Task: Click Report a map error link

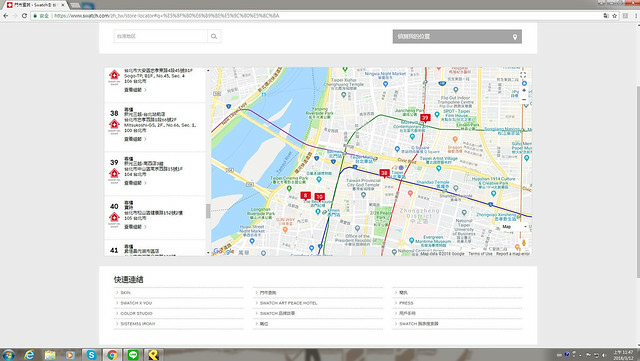Action: coord(513,254)
